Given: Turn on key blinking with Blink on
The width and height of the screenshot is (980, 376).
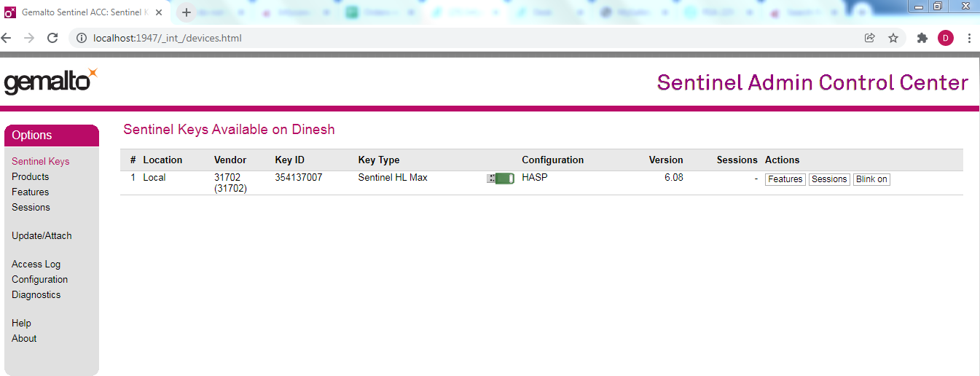Looking at the screenshot, I should (871, 179).
